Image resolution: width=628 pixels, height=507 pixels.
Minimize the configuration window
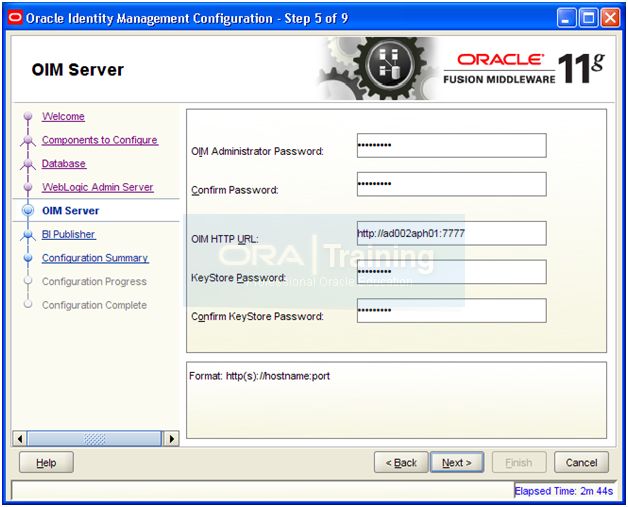pos(566,18)
